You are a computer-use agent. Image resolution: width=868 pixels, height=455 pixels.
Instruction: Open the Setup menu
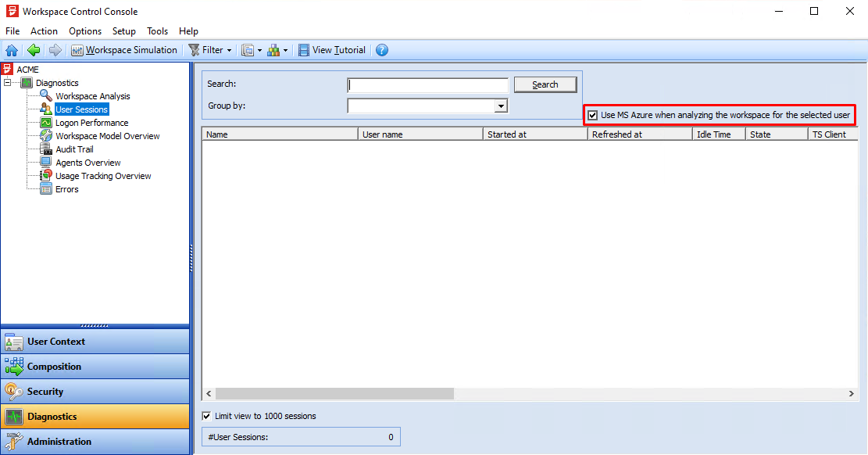coord(124,31)
